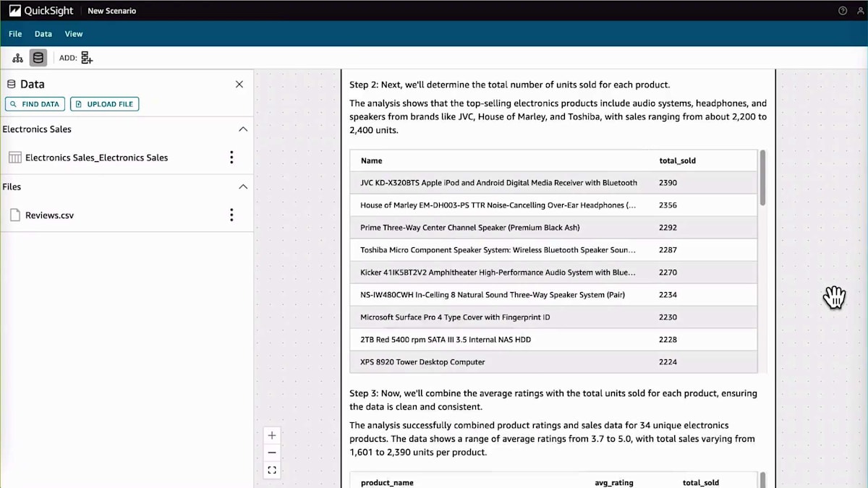The width and height of the screenshot is (868, 488).
Task: Open options menu for Reviews.csv
Action: [x=231, y=215]
